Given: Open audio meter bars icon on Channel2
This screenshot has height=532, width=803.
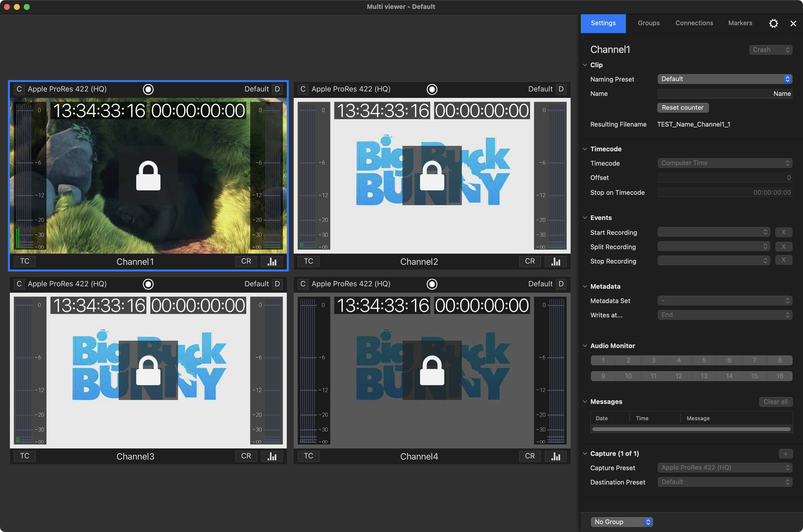Looking at the screenshot, I should (x=556, y=261).
